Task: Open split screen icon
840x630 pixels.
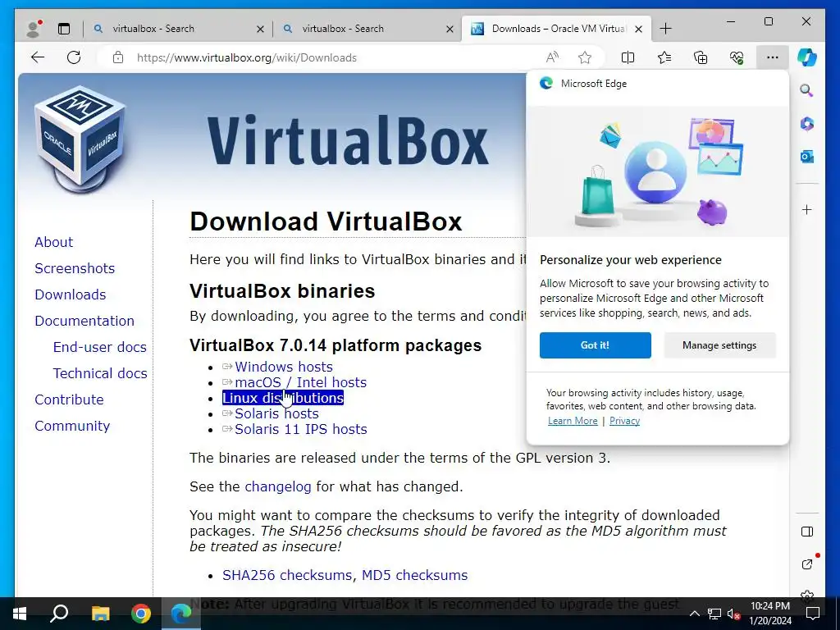Action: [x=628, y=57]
